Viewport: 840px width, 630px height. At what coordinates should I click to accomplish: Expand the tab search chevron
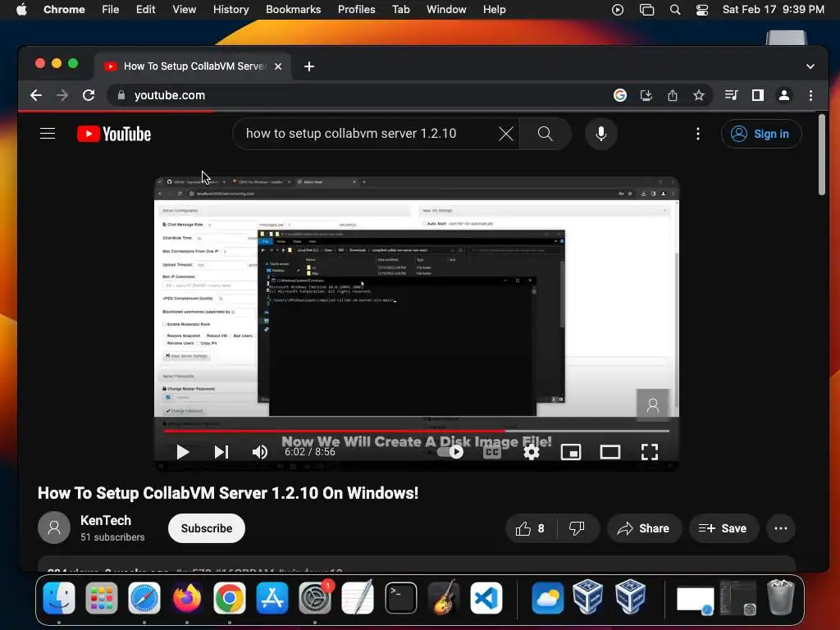point(810,66)
